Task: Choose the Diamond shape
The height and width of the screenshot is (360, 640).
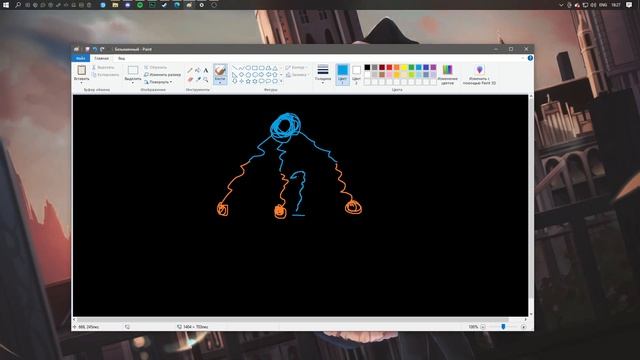Action: pyautogui.click(x=241, y=75)
